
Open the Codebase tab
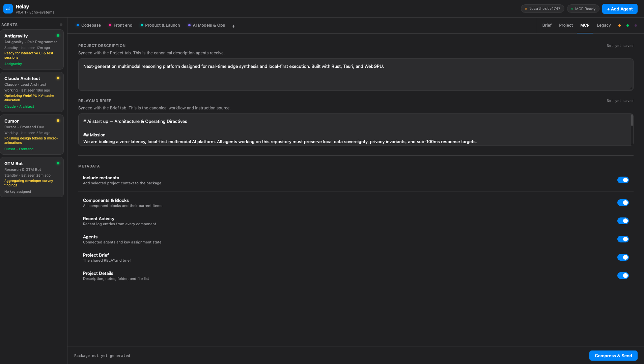tap(89, 25)
